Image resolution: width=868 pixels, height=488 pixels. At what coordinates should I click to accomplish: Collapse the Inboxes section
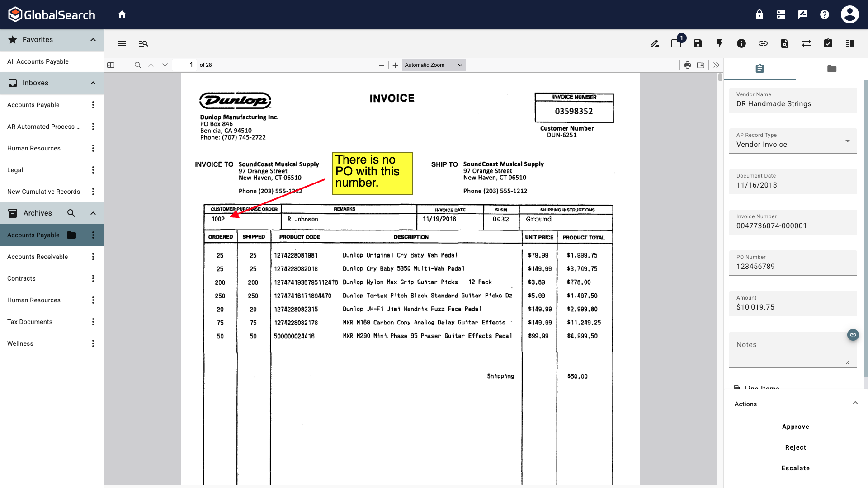click(93, 83)
